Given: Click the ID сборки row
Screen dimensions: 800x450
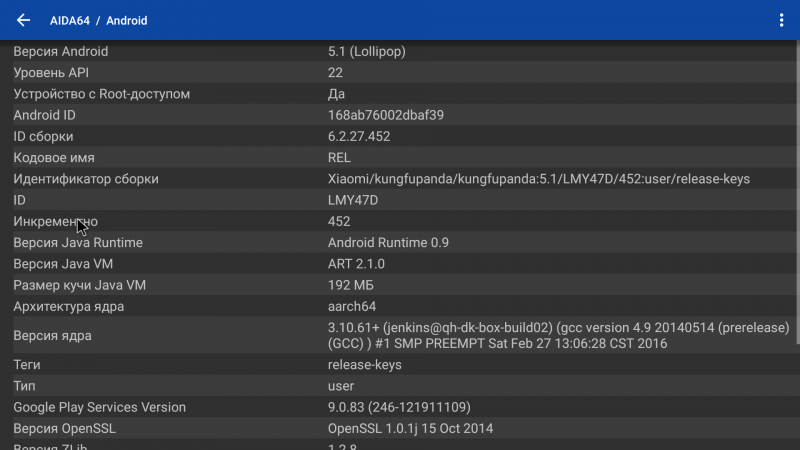Looking at the screenshot, I should point(400,136).
